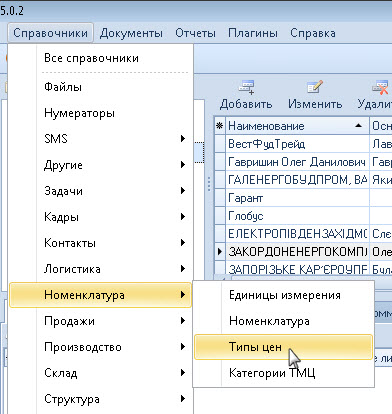392x414 pixels.
Task: Click the Изменить toolbar icon
Action: pos(315,87)
